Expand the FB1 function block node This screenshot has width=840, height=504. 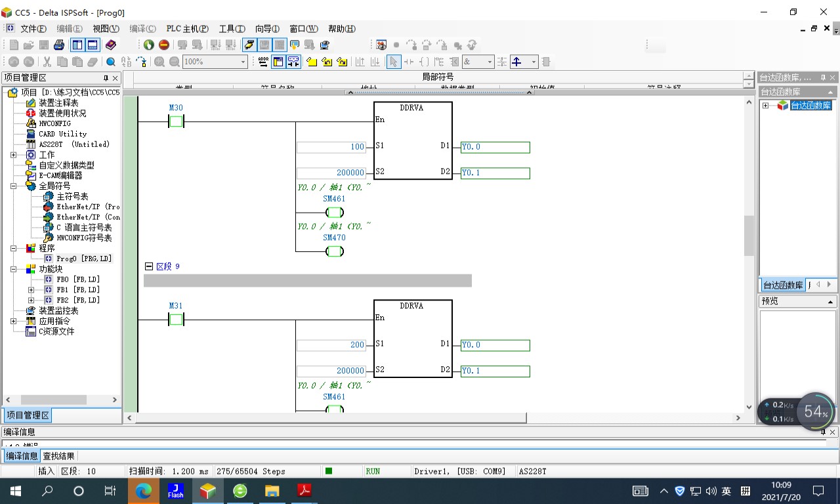(x=31, y=289)
